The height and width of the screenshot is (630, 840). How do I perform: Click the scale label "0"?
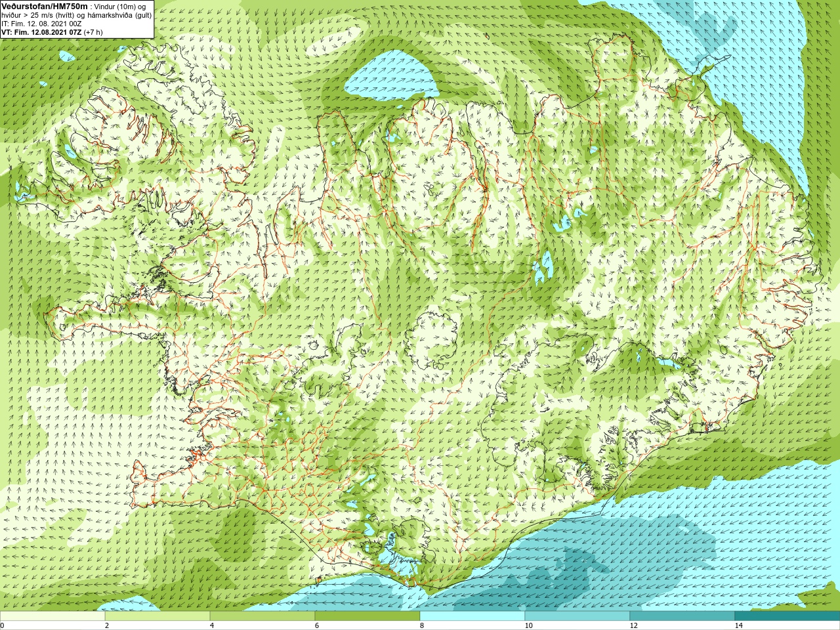point(2,625)
